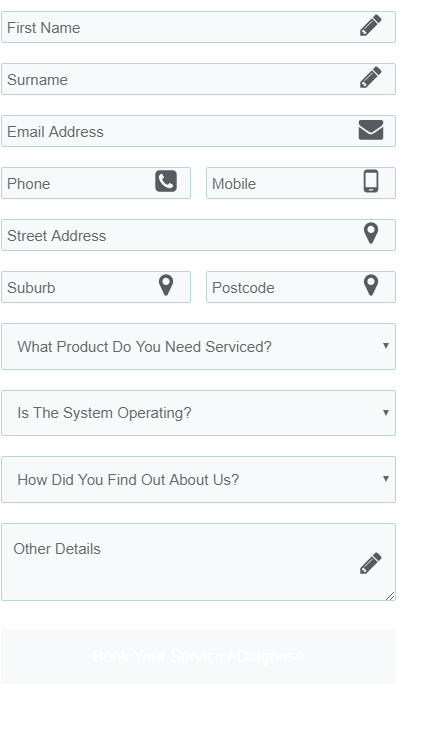Screen dimensions: 437x735
Task: Click the envelope icon in Email Address field
Action: click(x=371, y=130)
